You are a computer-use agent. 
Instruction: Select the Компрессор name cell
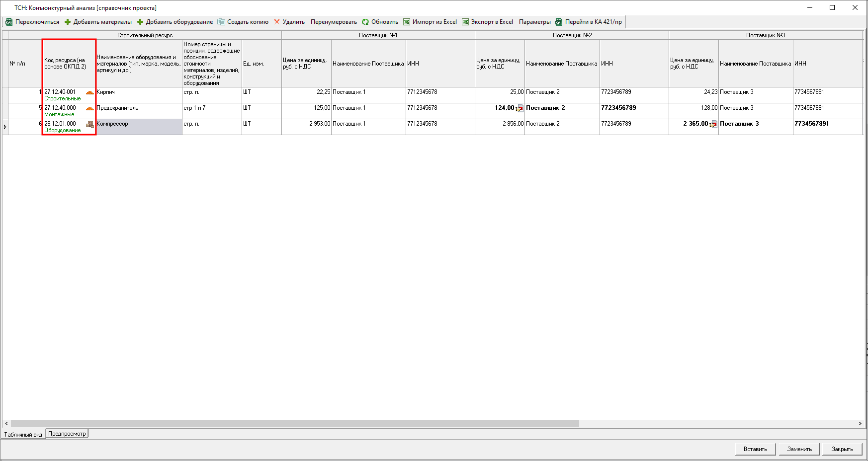139,127
